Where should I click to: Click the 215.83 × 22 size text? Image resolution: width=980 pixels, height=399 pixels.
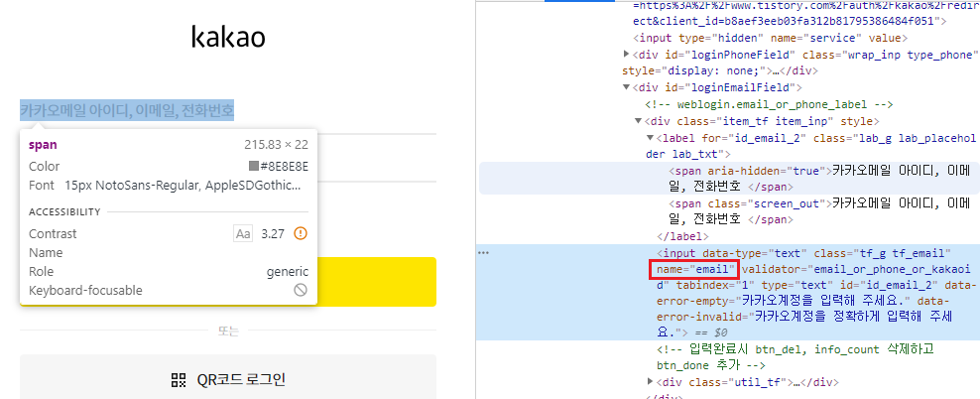(x=277, y=145)
